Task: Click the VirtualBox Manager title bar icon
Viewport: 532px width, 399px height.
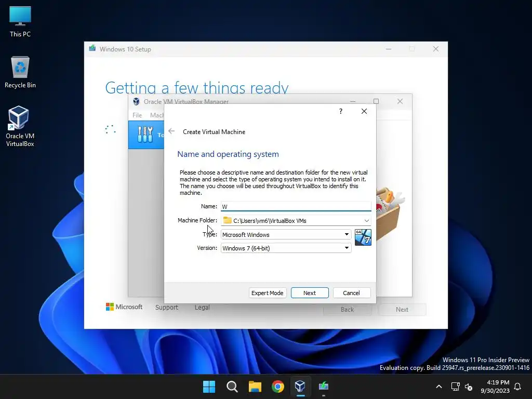Action: tap(137, 101)
